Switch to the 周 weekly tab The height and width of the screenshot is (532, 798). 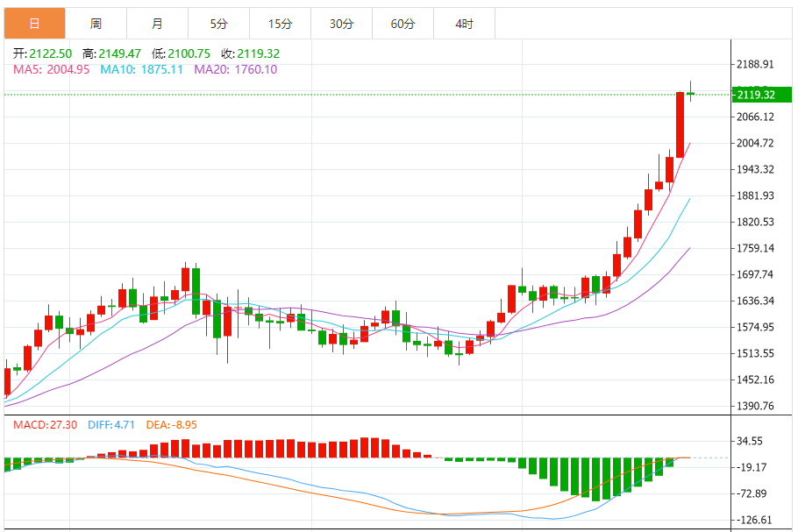[x=96, y=24]
